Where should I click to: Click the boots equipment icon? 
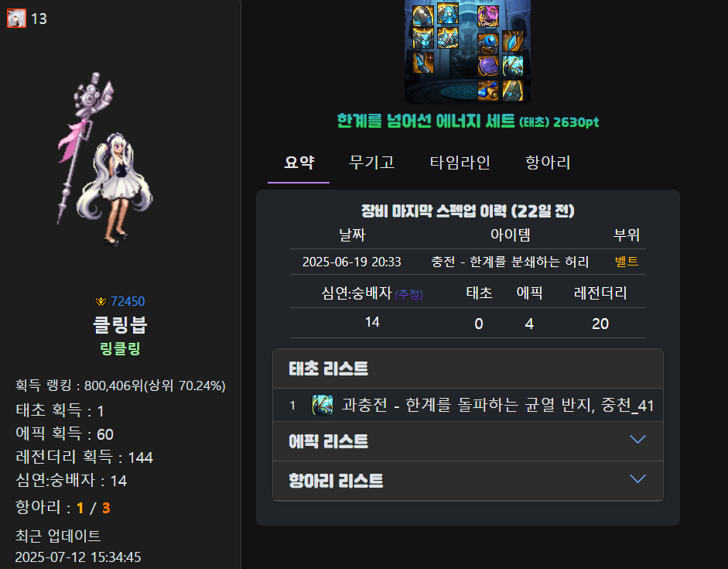423,63
